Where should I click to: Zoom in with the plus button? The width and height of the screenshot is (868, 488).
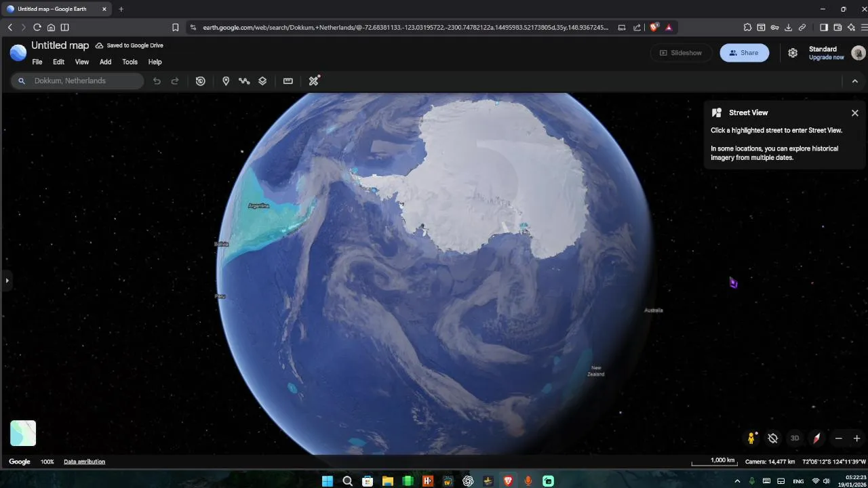click(856, 439)
